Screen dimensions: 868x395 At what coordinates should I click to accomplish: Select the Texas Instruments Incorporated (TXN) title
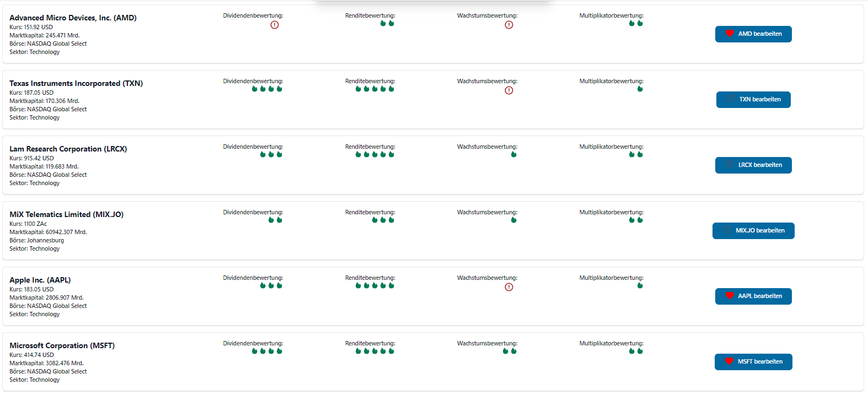76,83
